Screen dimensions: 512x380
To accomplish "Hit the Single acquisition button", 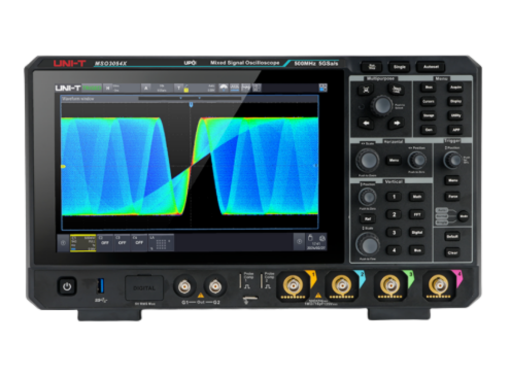I will 399,67.
